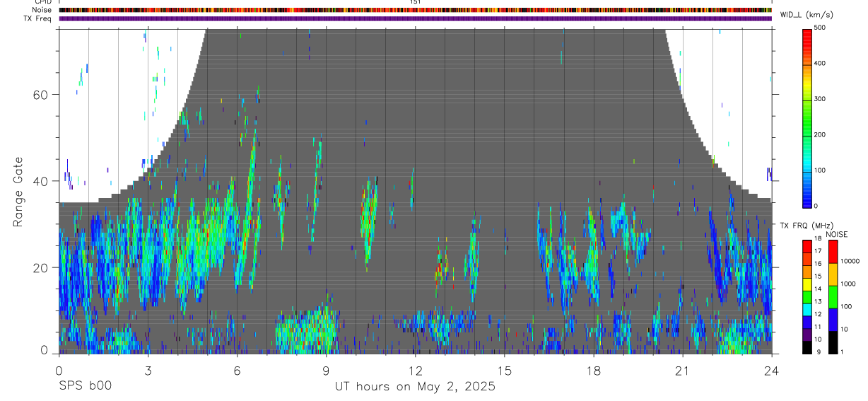Click range gate tick 40 on y-axis
Screen dimensions: 868x401
40,181
